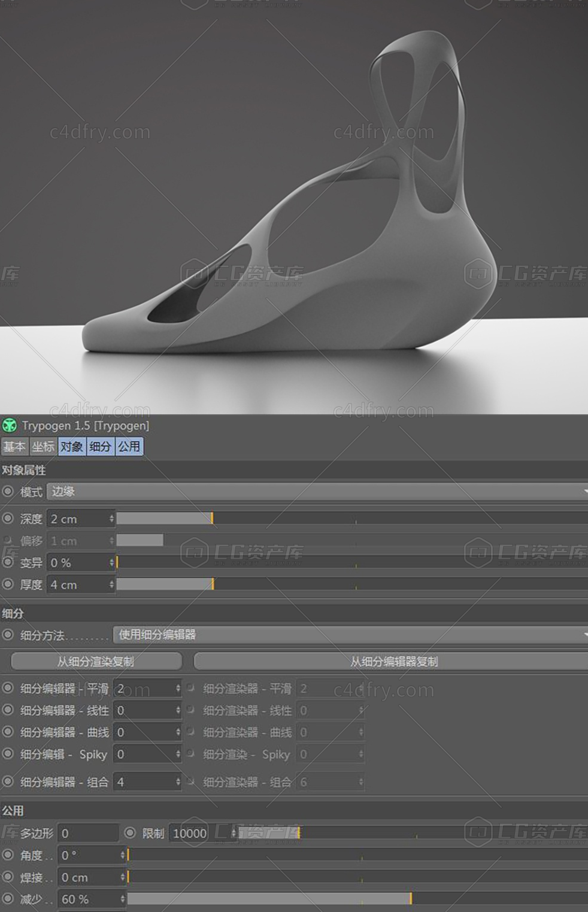Screen dimensions: 588x912
Task: Open the 对象 tab
Action: [72, 447]
